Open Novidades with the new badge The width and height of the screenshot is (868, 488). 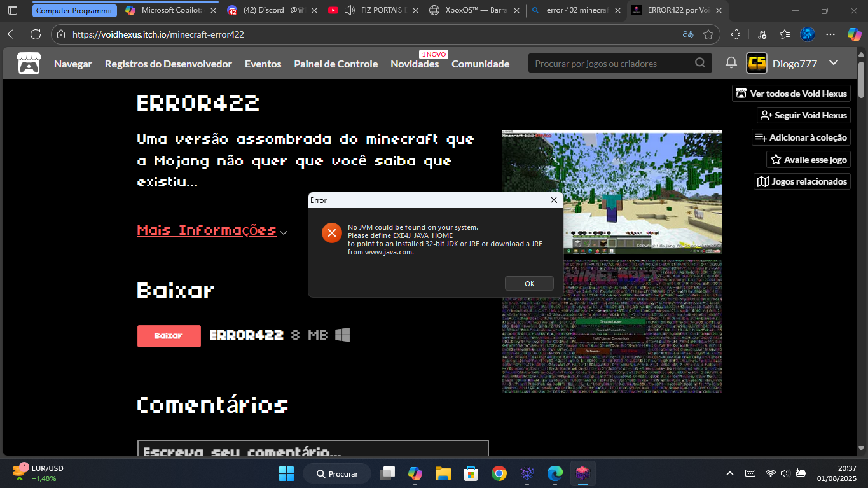click(x=415, y=64)
